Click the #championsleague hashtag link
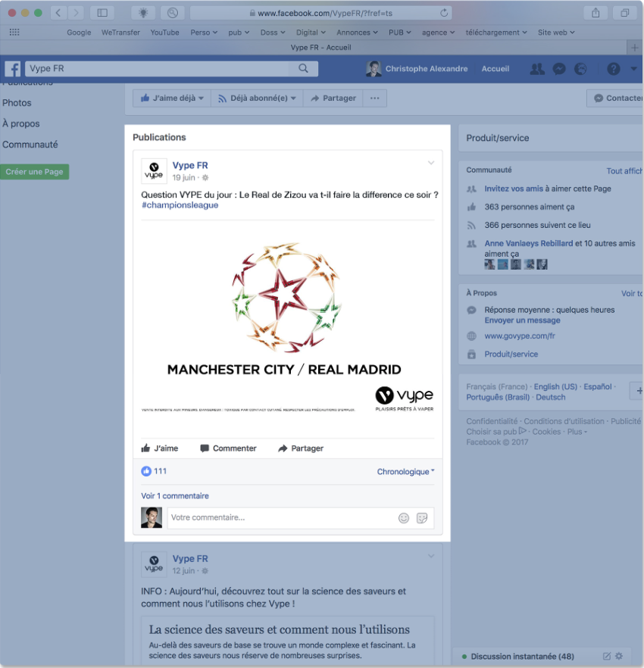This screenshot has height=668, width=644. (x=180, y=205)
